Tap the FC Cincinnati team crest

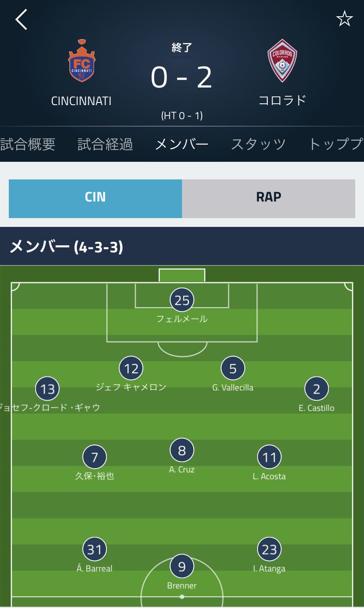pyautogui.click(x=81, y=62)
